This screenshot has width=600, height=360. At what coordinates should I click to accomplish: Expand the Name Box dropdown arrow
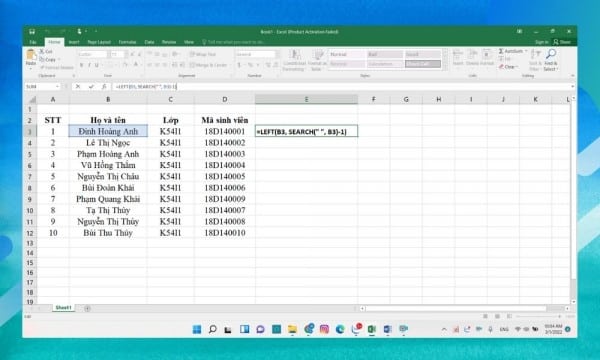57,87
